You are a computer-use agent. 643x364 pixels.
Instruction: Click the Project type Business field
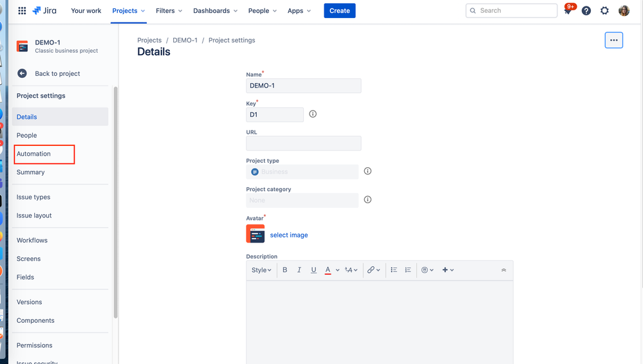click(303, 172)
